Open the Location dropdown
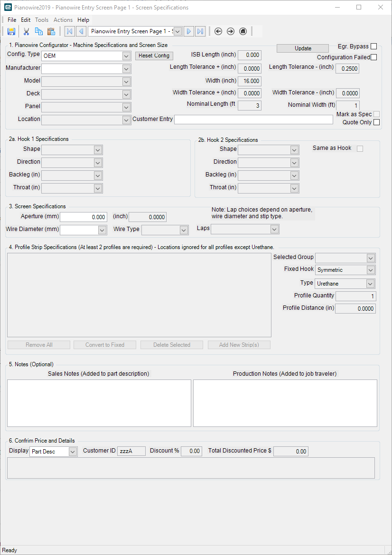Viewport: 392px width, 555px height. click(126, 120)
